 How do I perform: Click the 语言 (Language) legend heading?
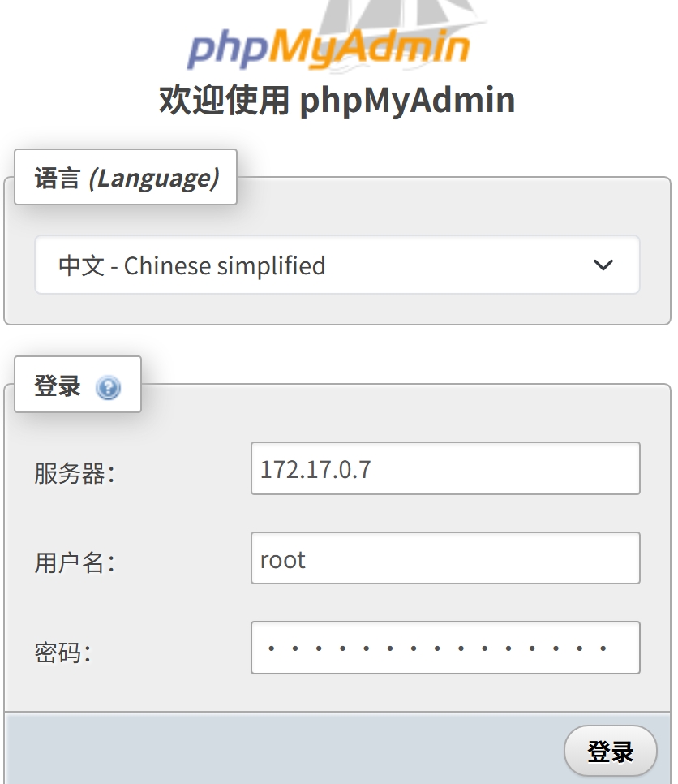(126, 178)
